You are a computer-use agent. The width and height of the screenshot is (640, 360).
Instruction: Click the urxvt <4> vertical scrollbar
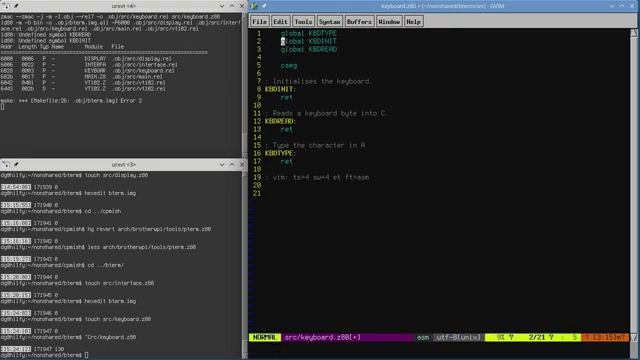(244, 84)
